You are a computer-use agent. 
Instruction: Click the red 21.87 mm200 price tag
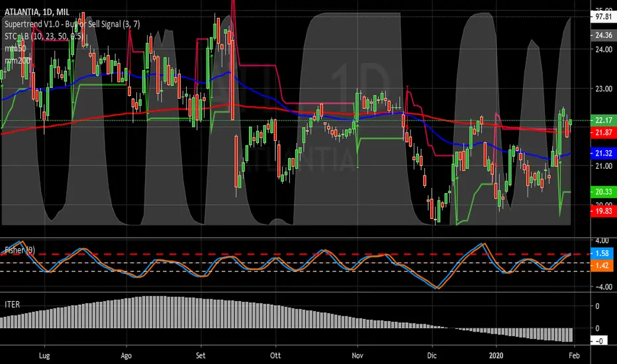603,132
